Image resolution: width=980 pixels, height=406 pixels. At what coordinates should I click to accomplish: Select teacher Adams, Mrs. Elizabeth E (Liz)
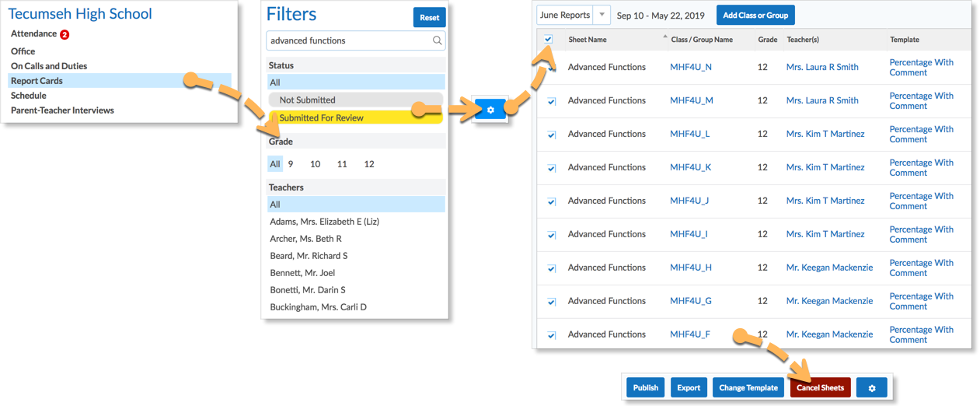tap(324, 222)
